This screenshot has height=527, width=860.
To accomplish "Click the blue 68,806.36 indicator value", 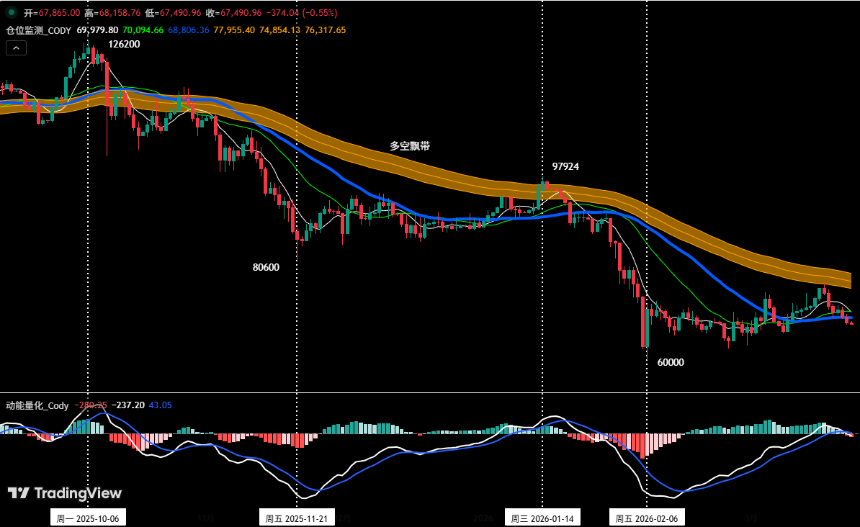I will pyautogui.click(x=189, y=30).
